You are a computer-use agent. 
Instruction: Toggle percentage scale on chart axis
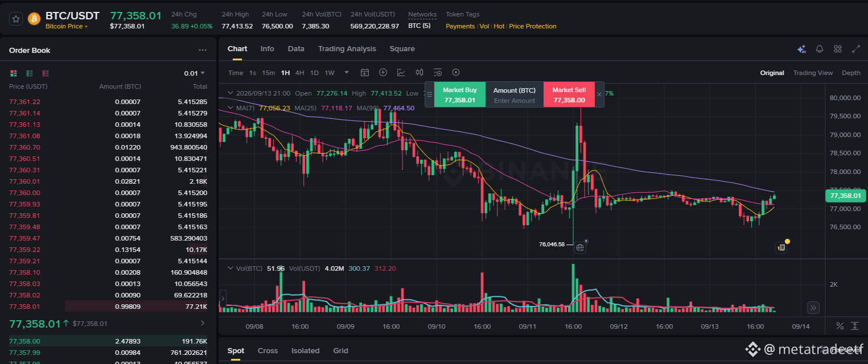840,326
